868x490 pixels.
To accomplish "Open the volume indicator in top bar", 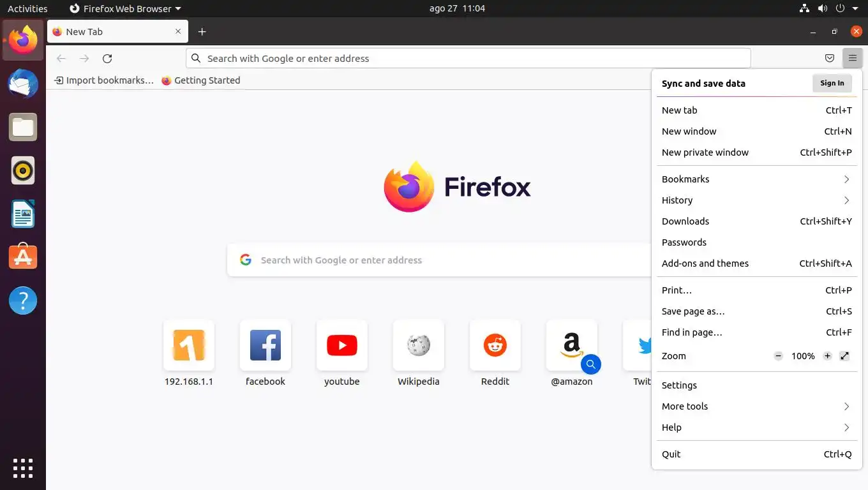I will point(822,9).
